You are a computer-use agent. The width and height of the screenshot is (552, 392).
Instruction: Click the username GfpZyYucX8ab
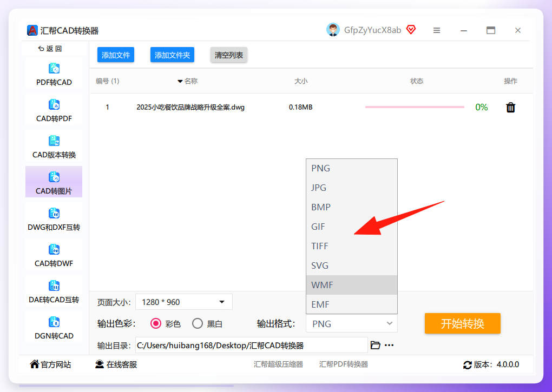pyautogui.click(x=372, y=30)
